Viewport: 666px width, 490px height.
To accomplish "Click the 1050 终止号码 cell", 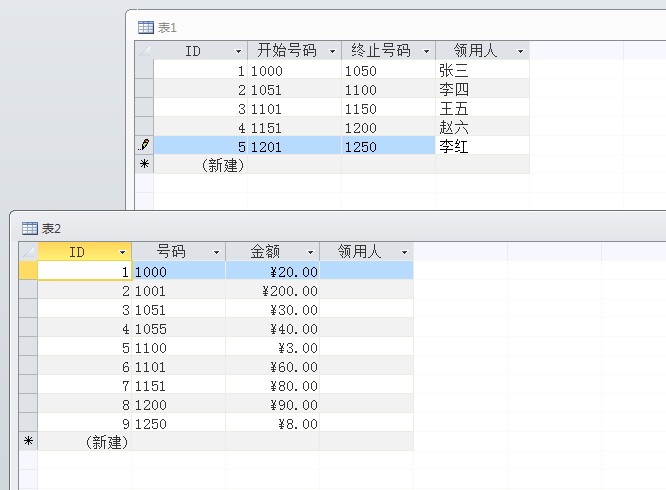I will [x=388, y=70].
